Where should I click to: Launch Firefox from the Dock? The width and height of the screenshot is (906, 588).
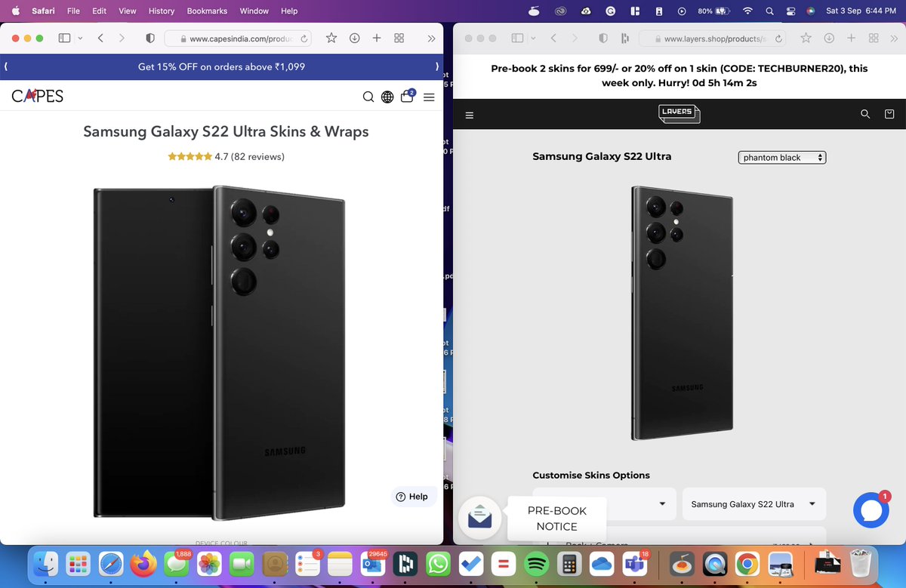coord(143,564)
